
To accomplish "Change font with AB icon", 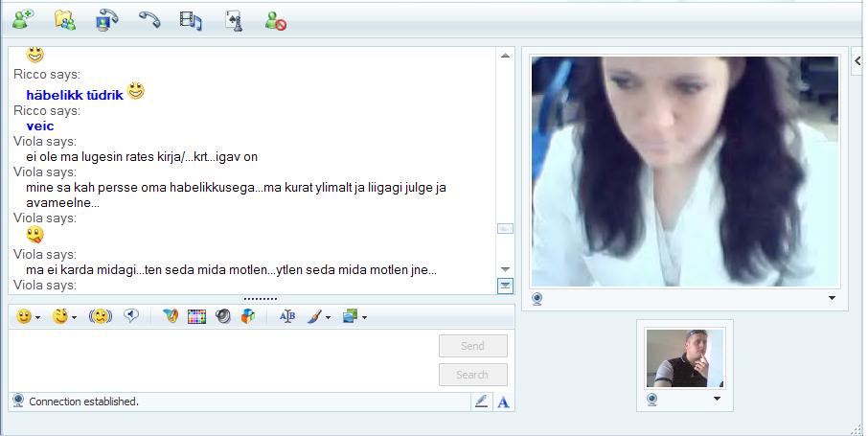I will tap(287, 316).
